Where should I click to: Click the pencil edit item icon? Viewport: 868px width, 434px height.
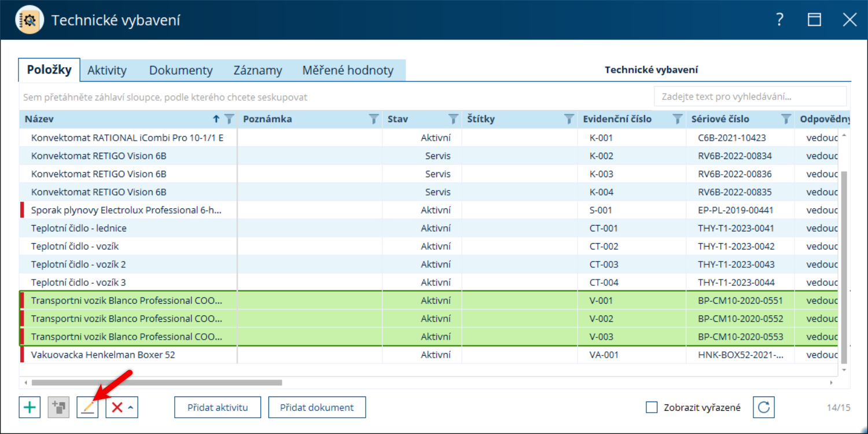coord(87,407)
